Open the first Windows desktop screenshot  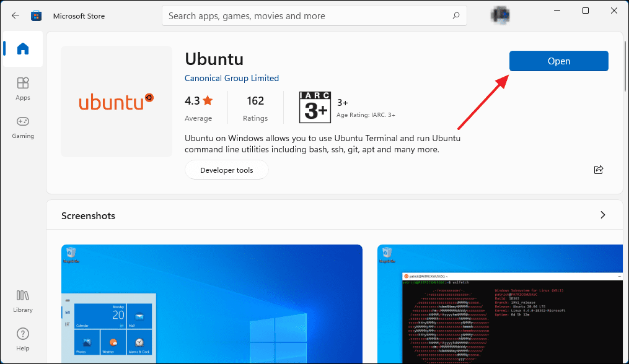pos(212,305)
